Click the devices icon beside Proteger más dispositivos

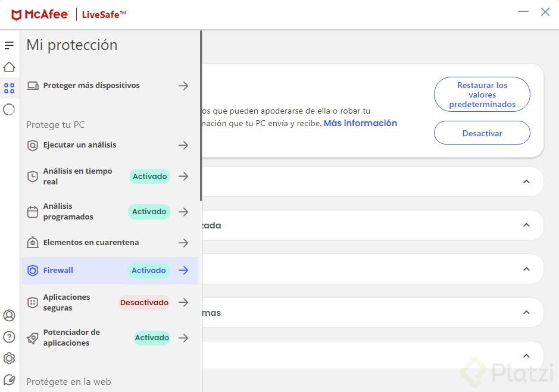pos(33,86)
